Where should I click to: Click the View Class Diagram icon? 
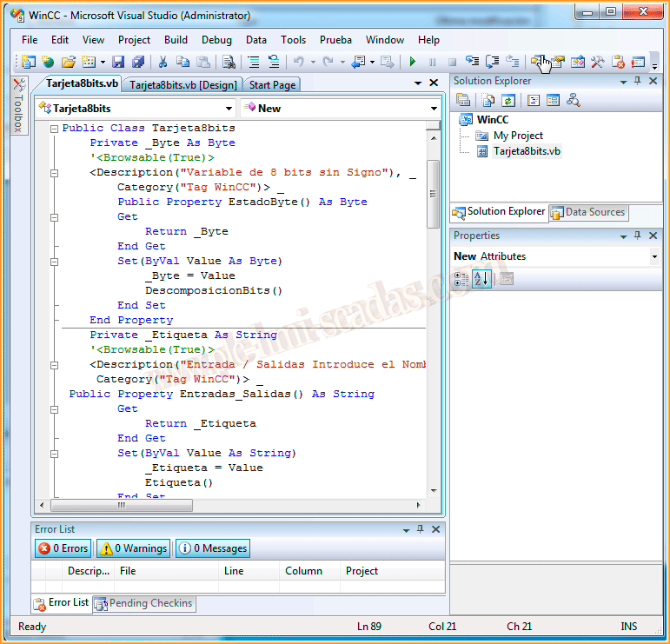coord(573,101)
